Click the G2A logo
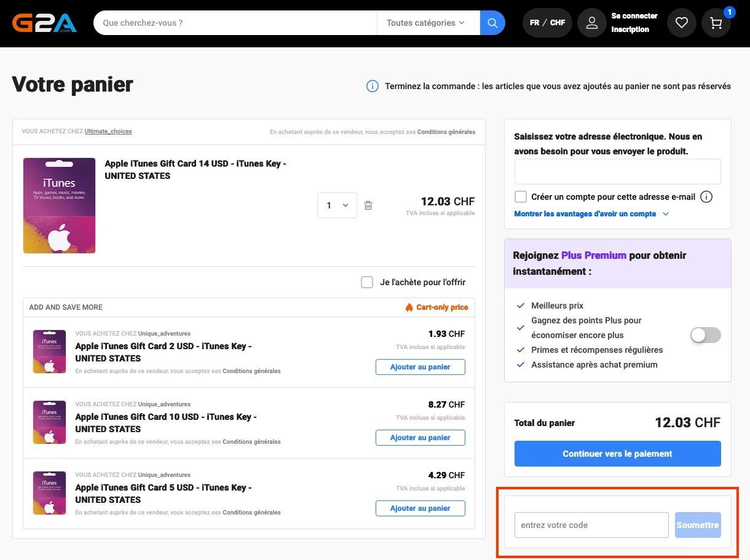This screenshot has height=560, width=750. 44,23
